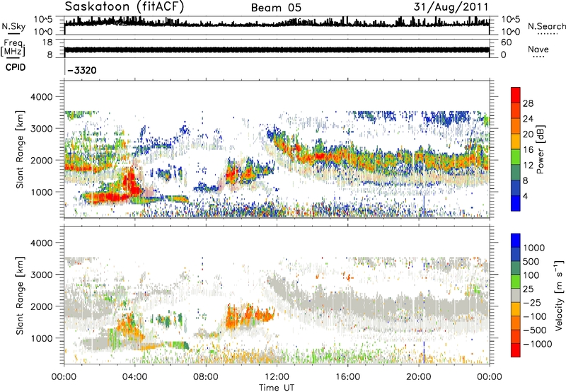Click the '-1000' tick on Velocity colorbar
The width and height of the screenshot is (566, 392).
point(537,344)
